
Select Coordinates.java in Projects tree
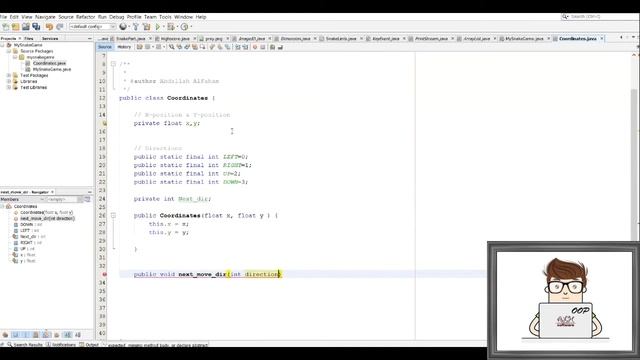pyautogui.click(x=49, y=63)
